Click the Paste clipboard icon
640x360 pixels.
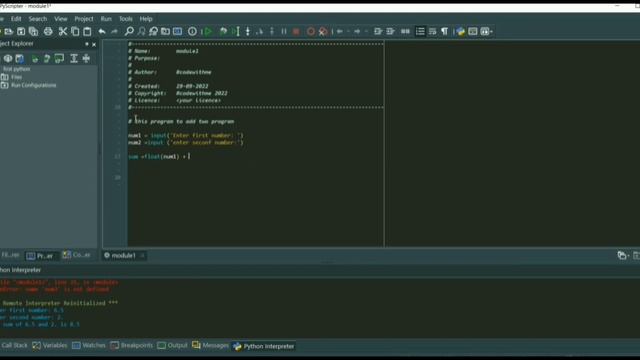coord(87,31)
